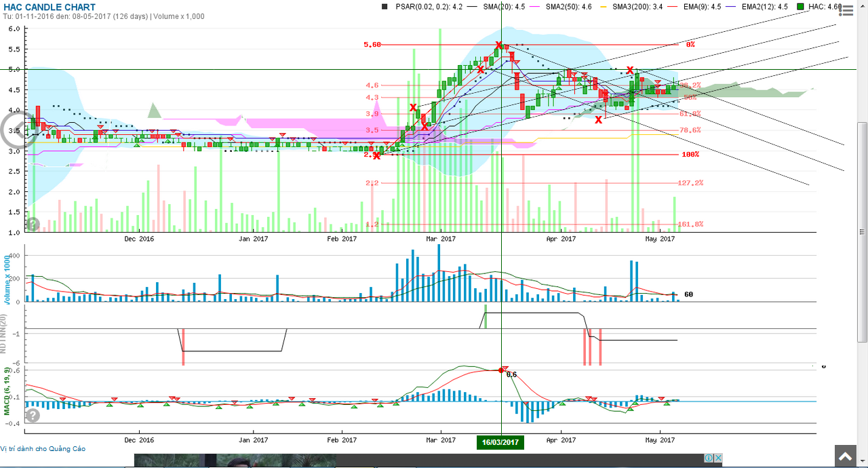Click the Fibonacci 0% label
868x468 pixels.
coord(690,44)
